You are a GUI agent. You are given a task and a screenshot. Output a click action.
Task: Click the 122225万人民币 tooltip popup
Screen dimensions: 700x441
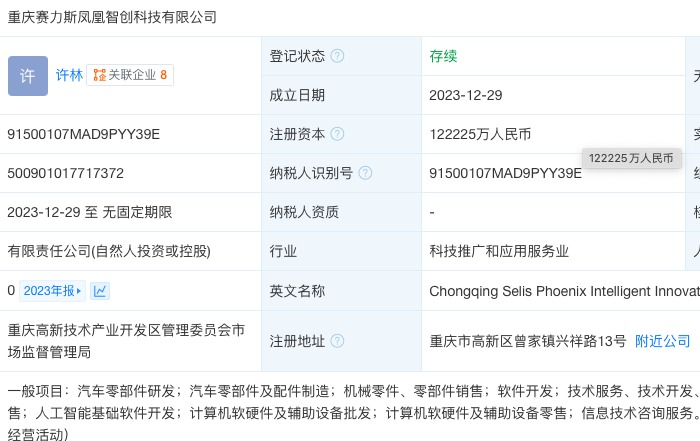pos(630,158)
